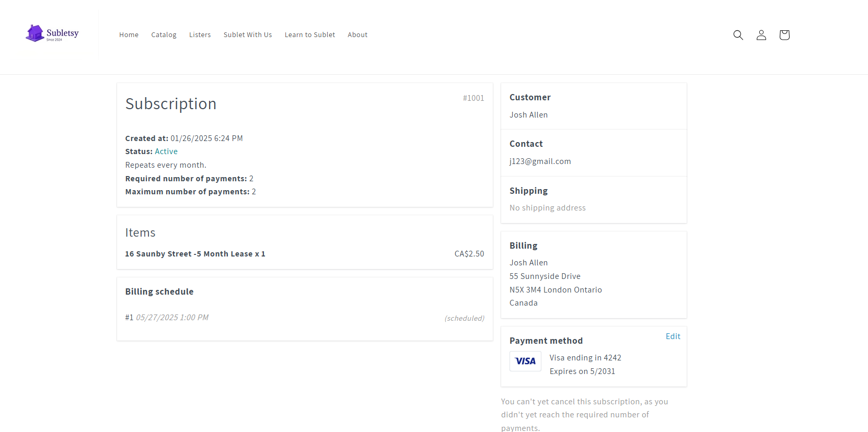Viewport: 868px width, 432px height.
Task: Select Sublet With Us in navigation
Action: coord(248,35)
